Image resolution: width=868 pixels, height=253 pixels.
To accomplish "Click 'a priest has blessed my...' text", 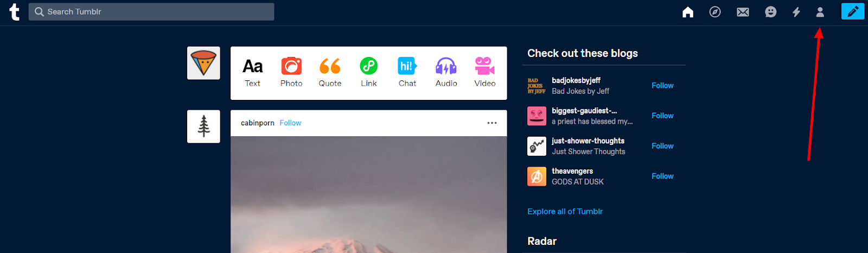I will 592,122.
